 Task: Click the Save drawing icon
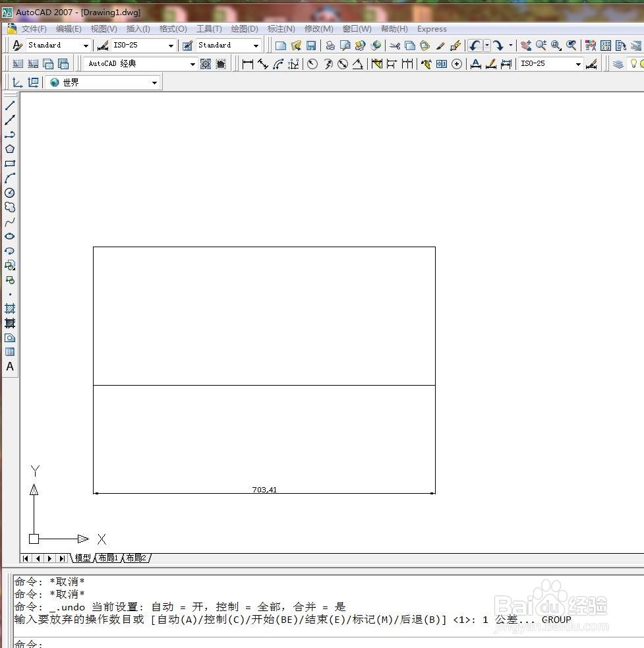pos(311,45)
